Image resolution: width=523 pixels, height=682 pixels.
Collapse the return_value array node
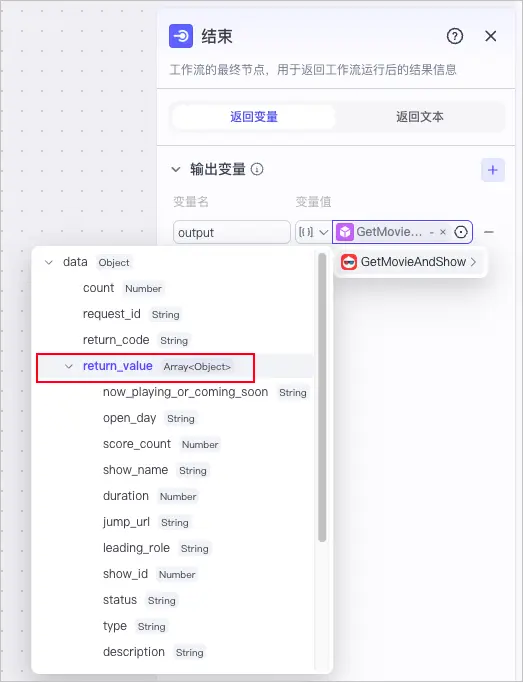69,366
